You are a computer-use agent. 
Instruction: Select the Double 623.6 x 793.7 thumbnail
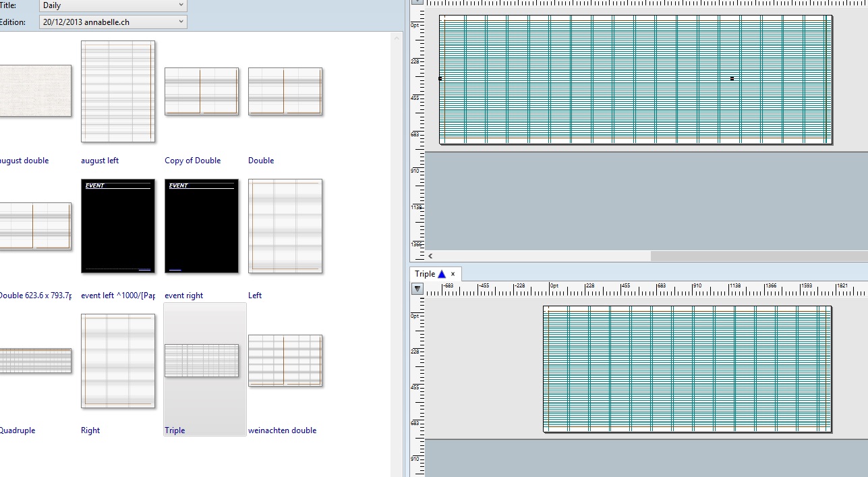35,226
